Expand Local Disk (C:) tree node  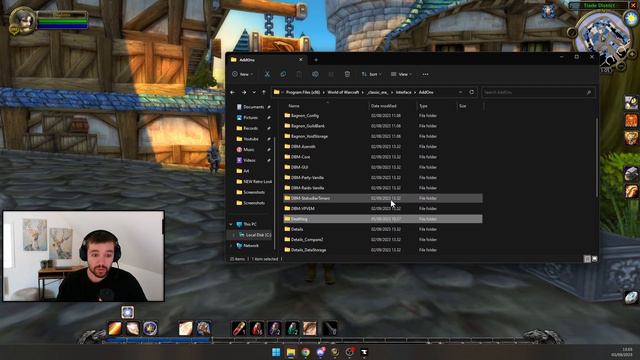point(234,235)
